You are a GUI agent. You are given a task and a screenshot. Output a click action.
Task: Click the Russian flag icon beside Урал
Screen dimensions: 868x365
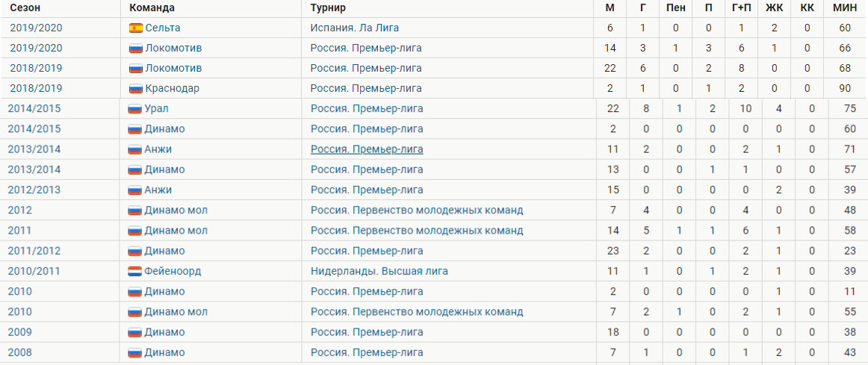click(135, 109)
